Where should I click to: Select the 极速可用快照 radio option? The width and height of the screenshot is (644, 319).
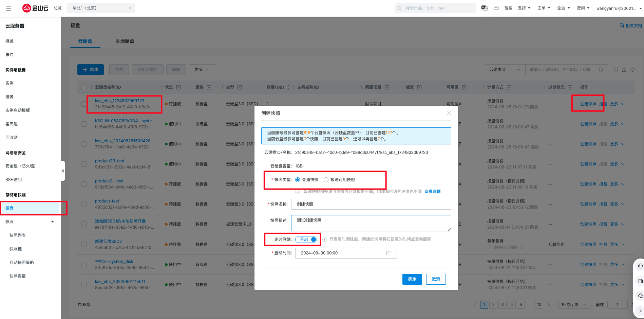[326, 180]
